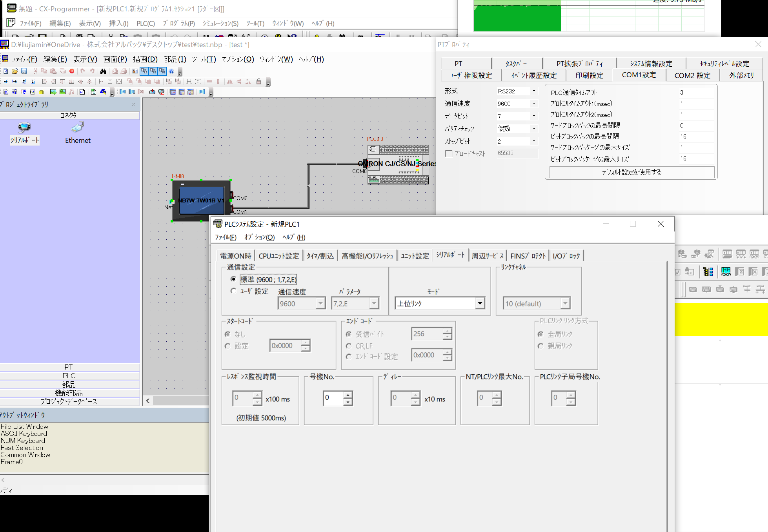The image size is (768, 532).
Task: Click the Open folder toolbar icon
Action: (x=15, y=71)
